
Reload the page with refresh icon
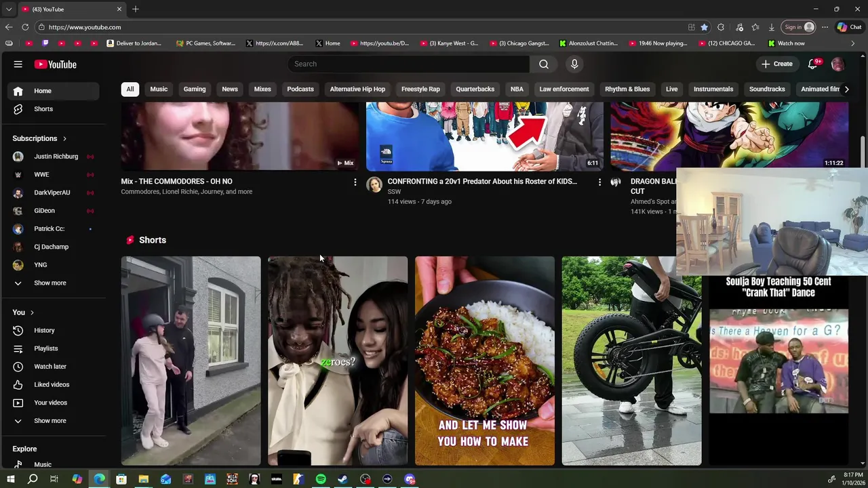(25, 27)
